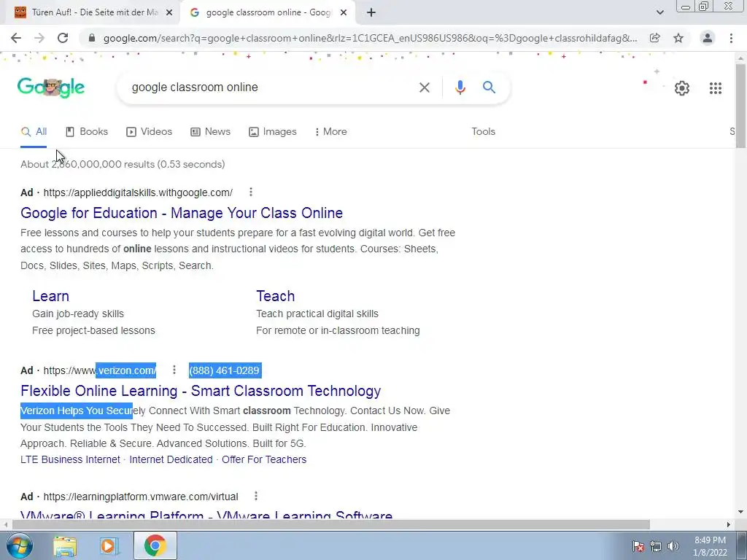This screenshot has height=560, width=747.
Task: Click the vertical scrollbar thumb
Action: (x=740, y=105)
